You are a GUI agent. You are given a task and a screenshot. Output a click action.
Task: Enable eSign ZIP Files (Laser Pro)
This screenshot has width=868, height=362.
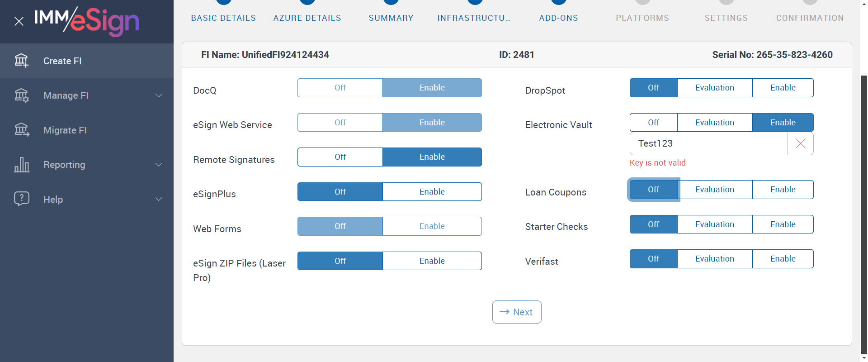pos(432,261)
